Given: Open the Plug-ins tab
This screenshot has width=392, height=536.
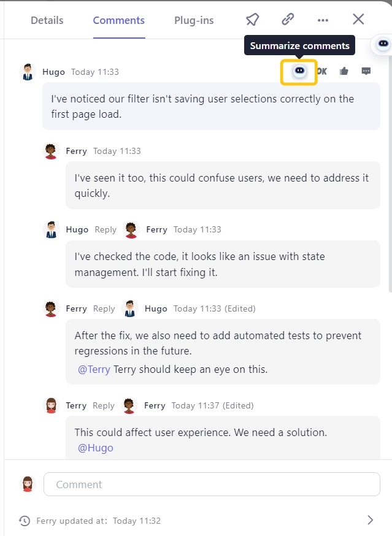Looking at the screenshot, I should pyautogui.click(x=194, y=20).
